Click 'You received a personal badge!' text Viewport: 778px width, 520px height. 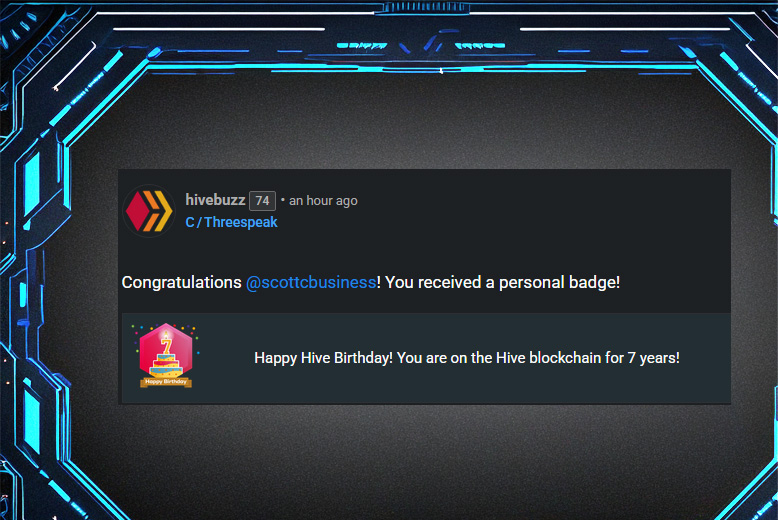tap(502, 282)
